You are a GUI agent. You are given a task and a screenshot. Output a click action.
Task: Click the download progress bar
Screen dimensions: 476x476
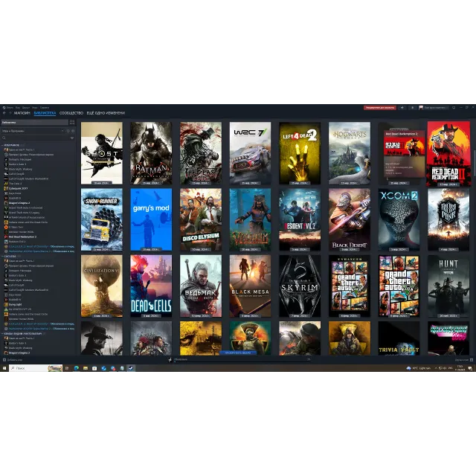pyautogui.click(x=242, y=360)
